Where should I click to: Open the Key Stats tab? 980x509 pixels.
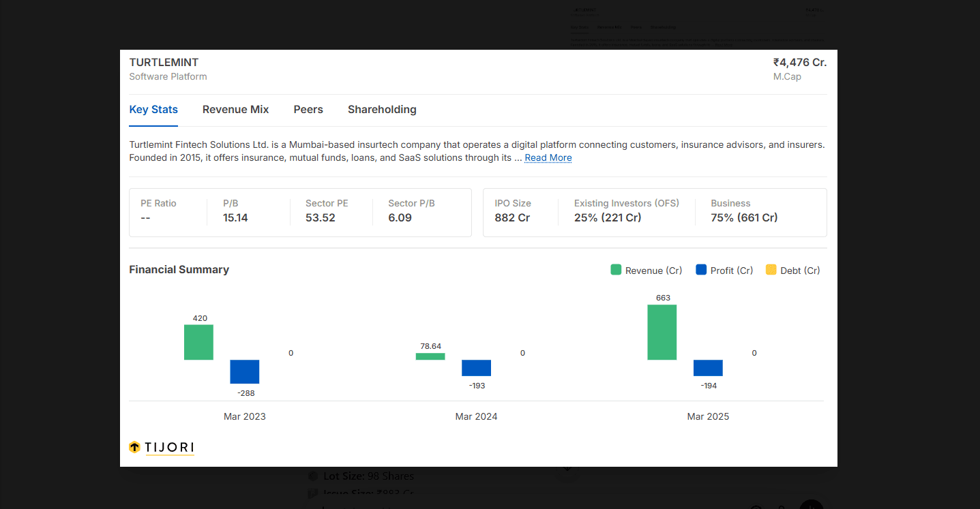click(153, 109)
